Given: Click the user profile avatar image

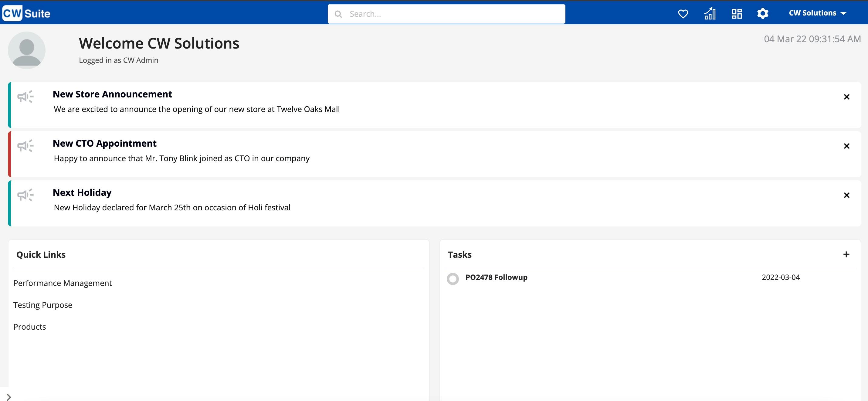Looking at the screenshot, I should coord(27,50).
